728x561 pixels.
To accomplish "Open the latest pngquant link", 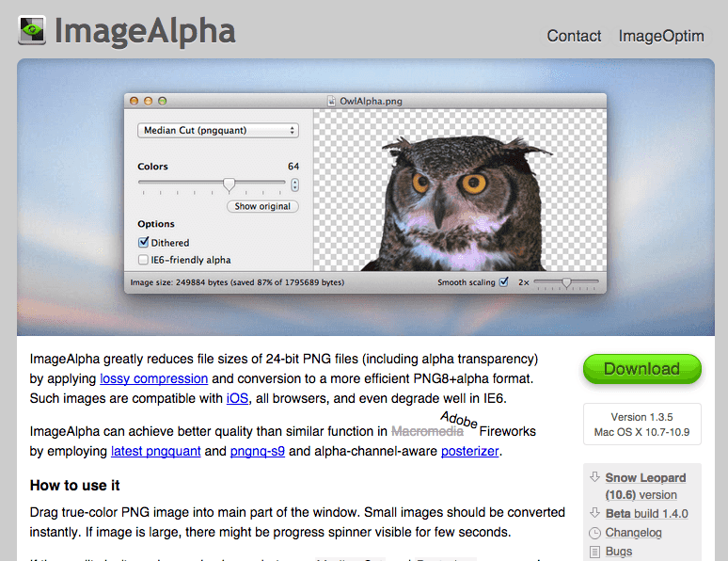I will [x=155, y=451].
